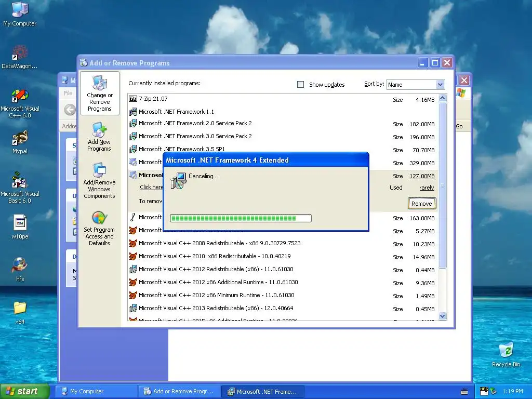Click Visual C++ 2012 Redistributable (x86) icon

point(133,269)
